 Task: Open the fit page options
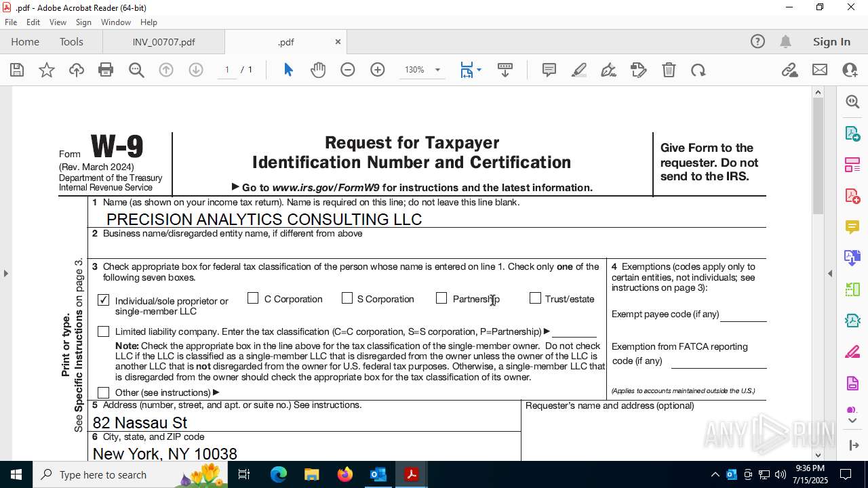tap(471, 70)
